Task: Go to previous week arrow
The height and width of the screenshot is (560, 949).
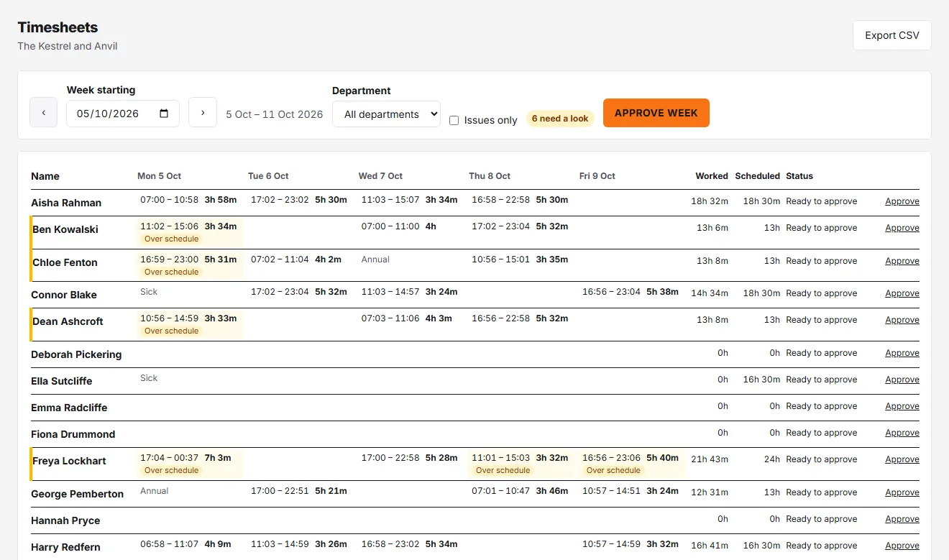Action: (43, 113)
